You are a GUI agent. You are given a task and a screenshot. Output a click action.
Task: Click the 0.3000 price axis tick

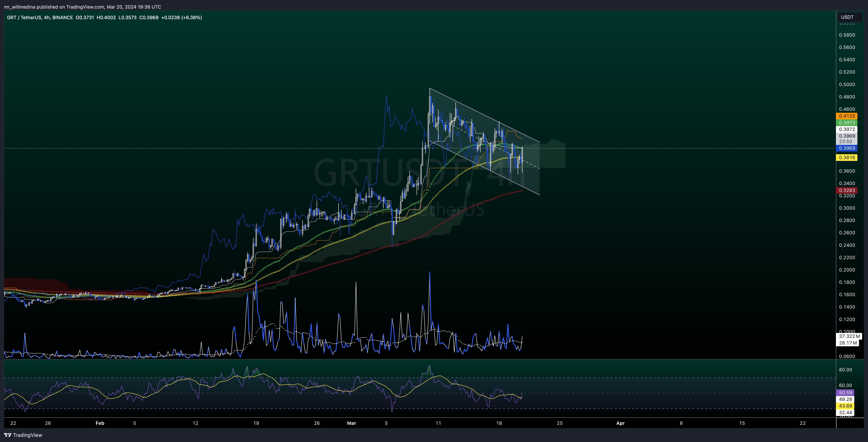tap(847, 208)
